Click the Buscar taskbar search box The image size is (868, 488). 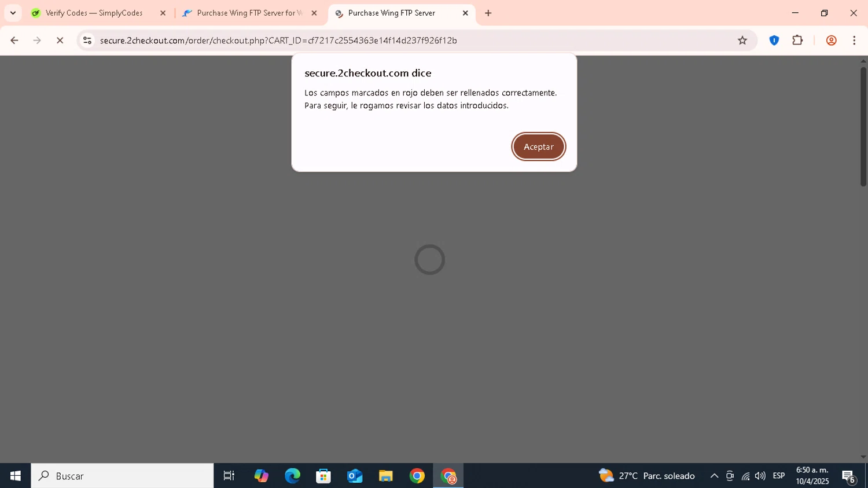[x=122, y=476]
